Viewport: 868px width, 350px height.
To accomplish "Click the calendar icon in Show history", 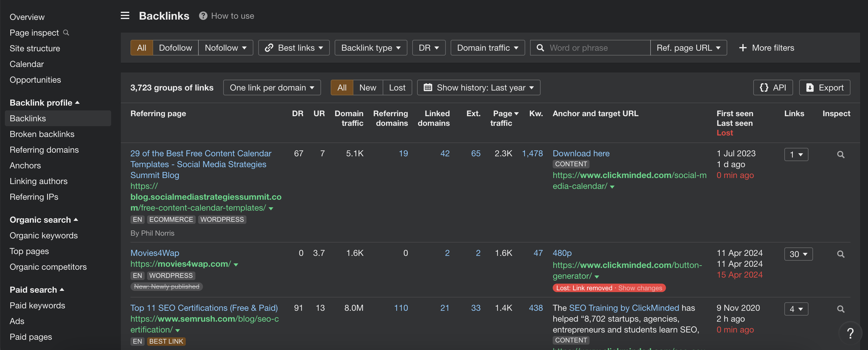I will pos(428,87).
